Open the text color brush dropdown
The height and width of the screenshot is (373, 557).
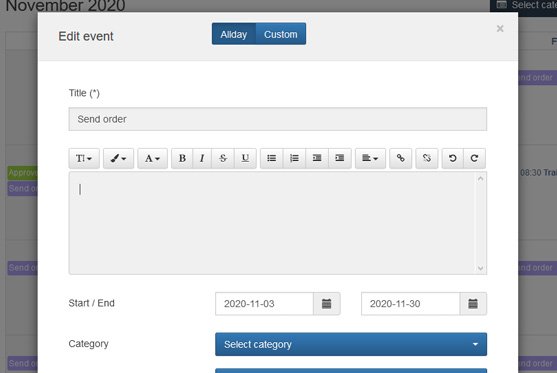(118, 158)
